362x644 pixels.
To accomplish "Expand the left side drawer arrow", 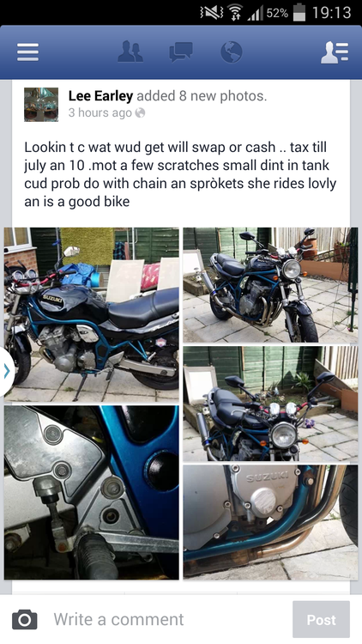I will [x=7, y=371].
